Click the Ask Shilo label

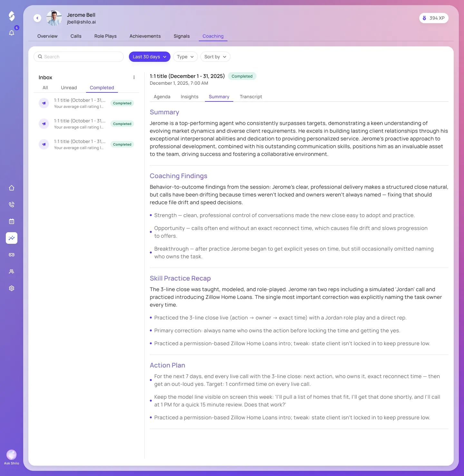tap(12, 463)
